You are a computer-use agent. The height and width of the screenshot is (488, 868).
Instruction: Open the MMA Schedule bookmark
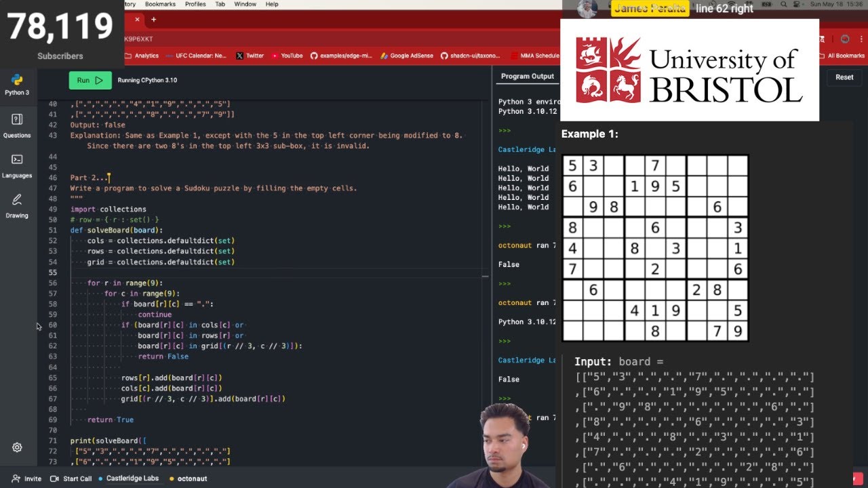coord(534,56)
